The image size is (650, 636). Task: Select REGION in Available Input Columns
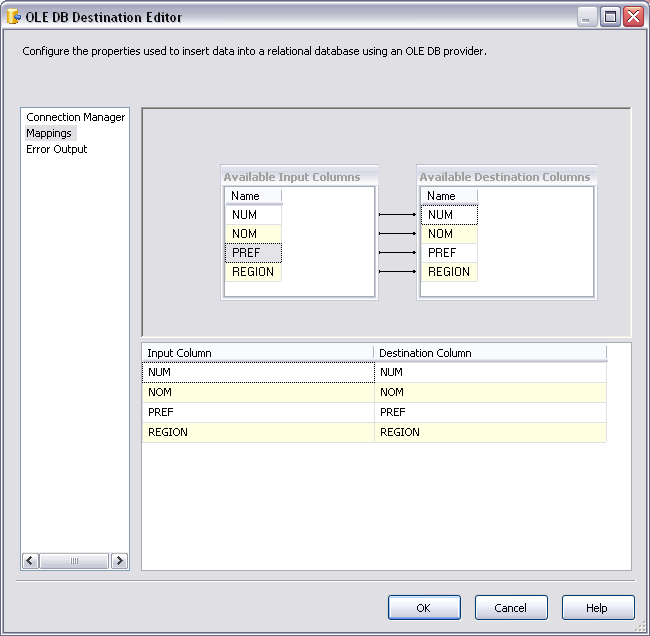[253, 272]
